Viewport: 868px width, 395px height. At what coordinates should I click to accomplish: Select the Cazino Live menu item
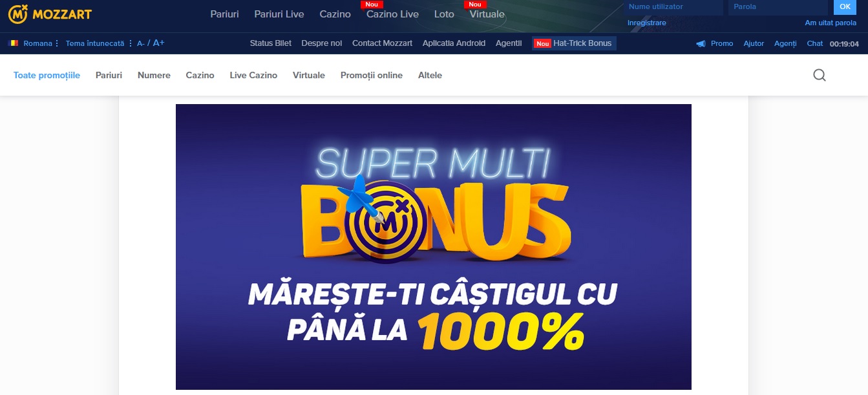[x=392, y=14]
